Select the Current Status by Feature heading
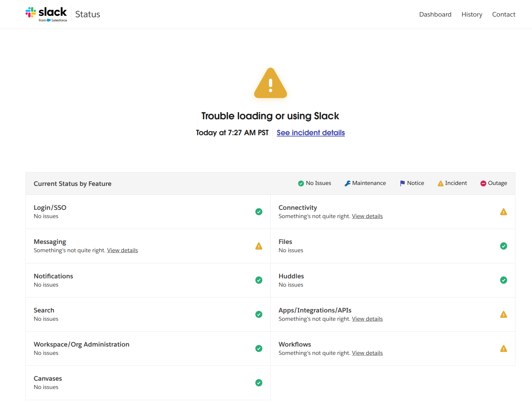The width and height of the screenshot is (532, 403). pyautogui.click(x=72, y=184)
